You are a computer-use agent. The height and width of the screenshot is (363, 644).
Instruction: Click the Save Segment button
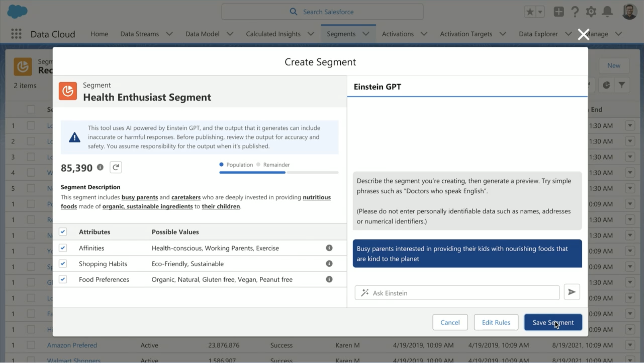(x=553, y=322)
